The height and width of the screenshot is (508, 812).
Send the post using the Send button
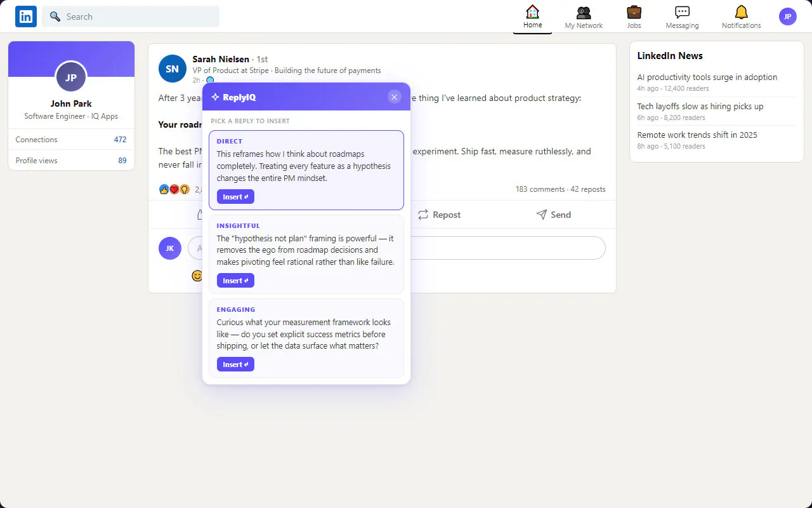[x=554, y=215]
